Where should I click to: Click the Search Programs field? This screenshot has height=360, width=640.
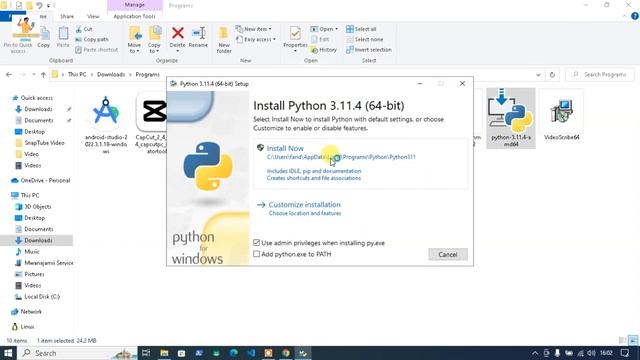pyautogui.click(x=600, y=74)
